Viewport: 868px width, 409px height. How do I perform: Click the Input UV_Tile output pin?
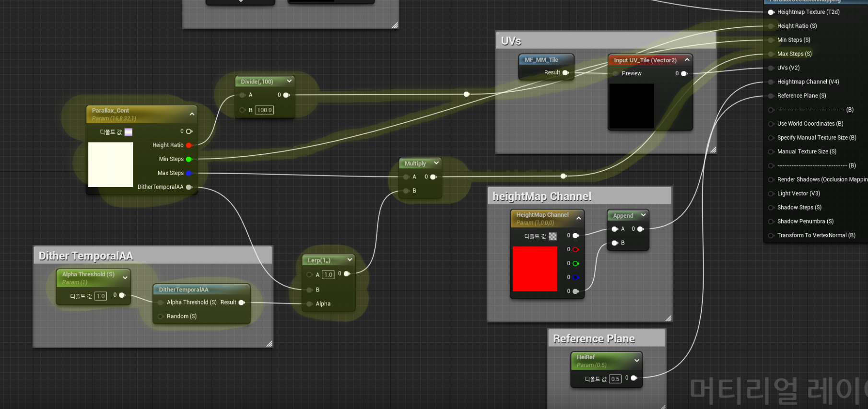pyautogui.click(x=684, y=73)
